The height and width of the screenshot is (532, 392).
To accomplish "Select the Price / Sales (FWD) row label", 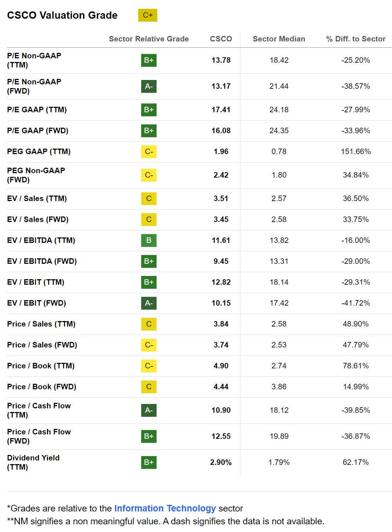I will [42, 345].
